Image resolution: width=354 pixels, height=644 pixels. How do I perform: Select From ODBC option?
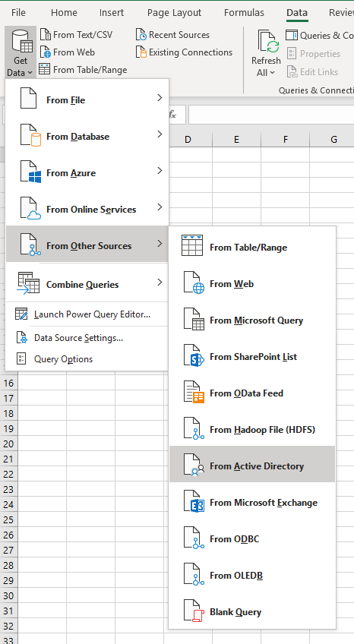click(x=252, y=538)
